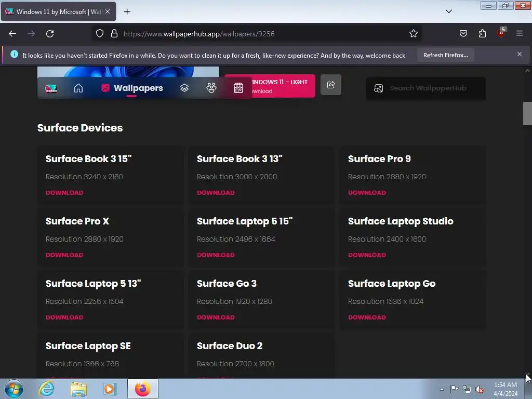Click the Surface Laptop SE card title
Image resolution: width=532 pixels, height=399 pixels.
pos(88,346)
